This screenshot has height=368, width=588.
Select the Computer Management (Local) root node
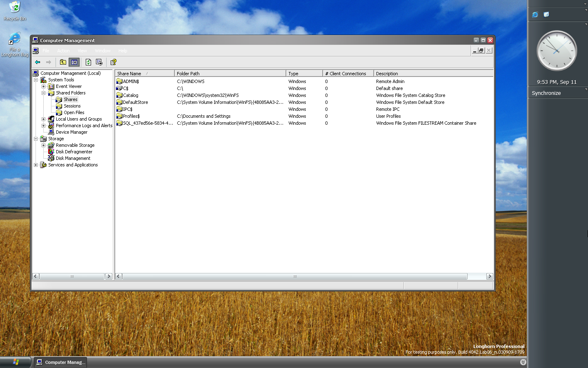coord(70,73)
